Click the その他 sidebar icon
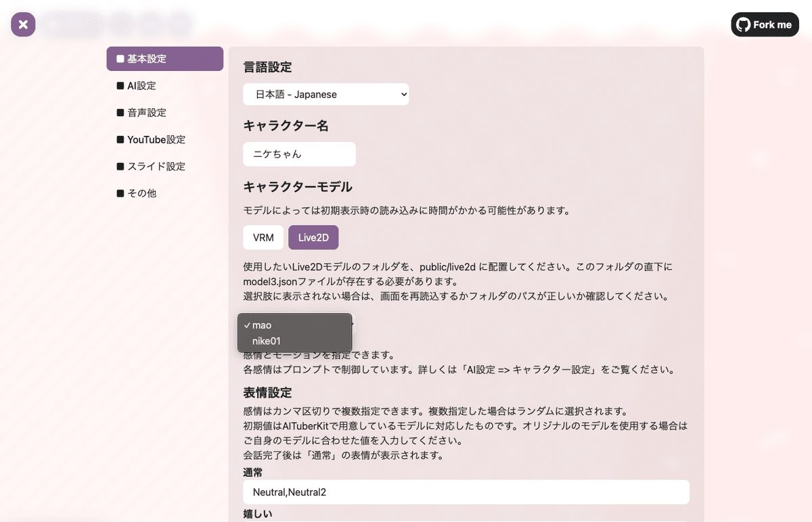This screenshot has width=812, height=522. pos(119,193)
